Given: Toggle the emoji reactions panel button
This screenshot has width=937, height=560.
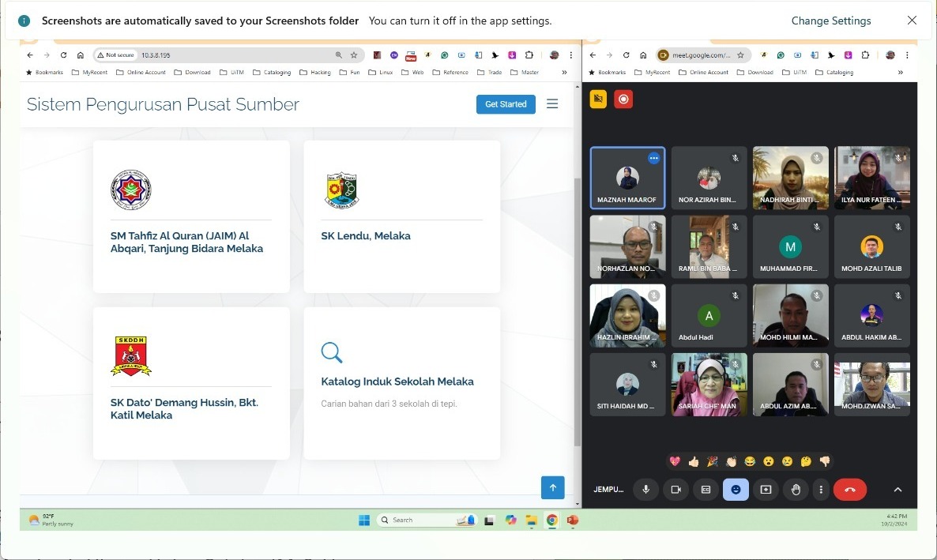Looking at the screenshot, I should pyautogui.click(x=736, y=490).
